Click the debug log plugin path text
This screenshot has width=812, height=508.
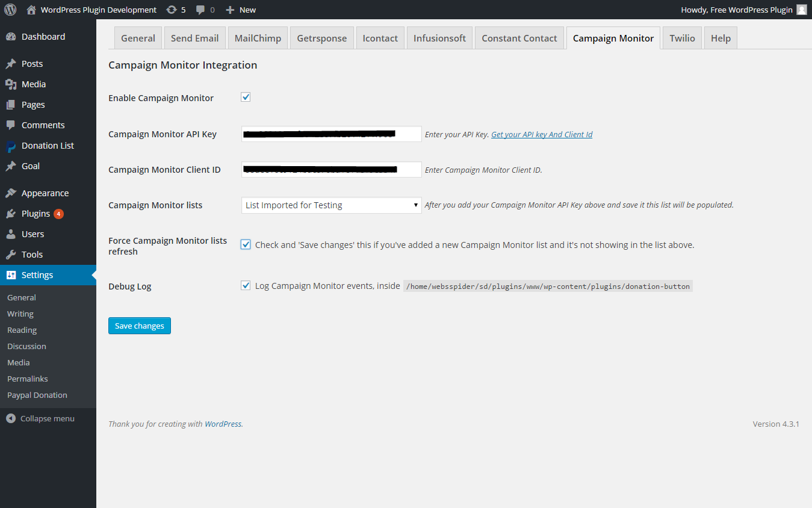click(548, 287)
